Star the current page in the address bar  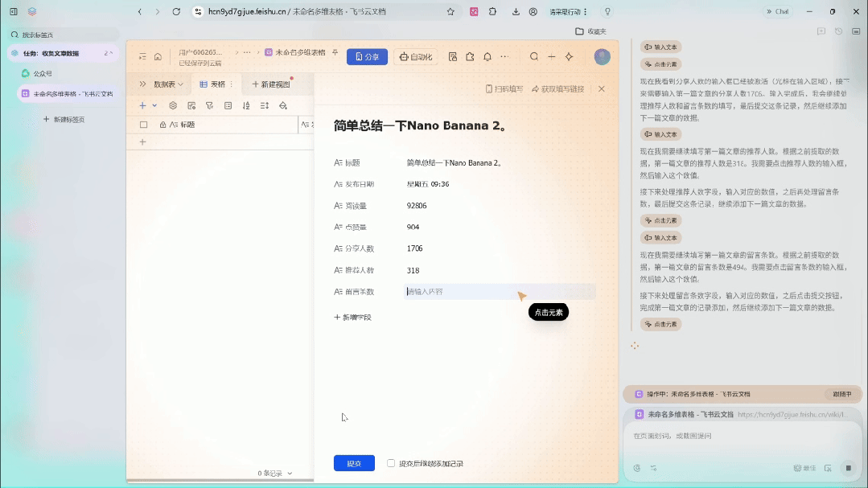point(450,12)
